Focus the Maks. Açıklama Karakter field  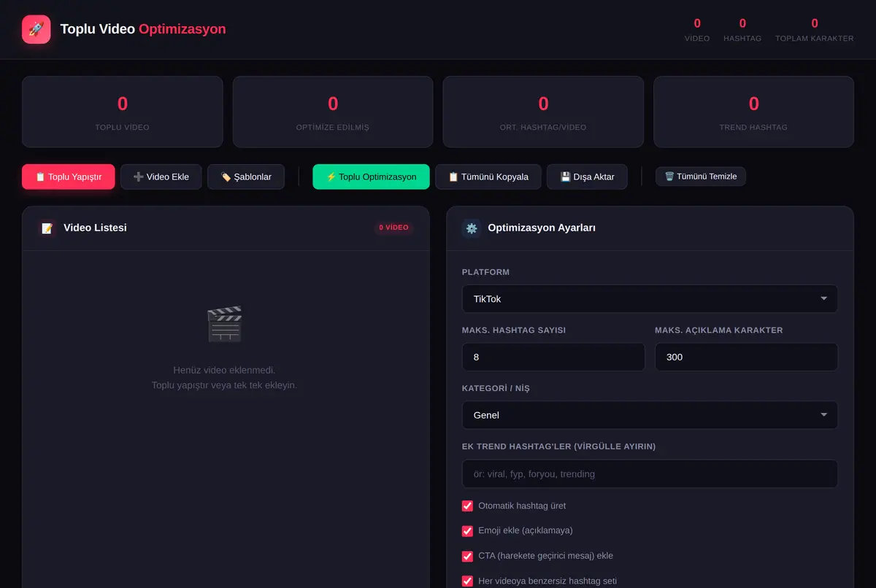tap(746, 357)
